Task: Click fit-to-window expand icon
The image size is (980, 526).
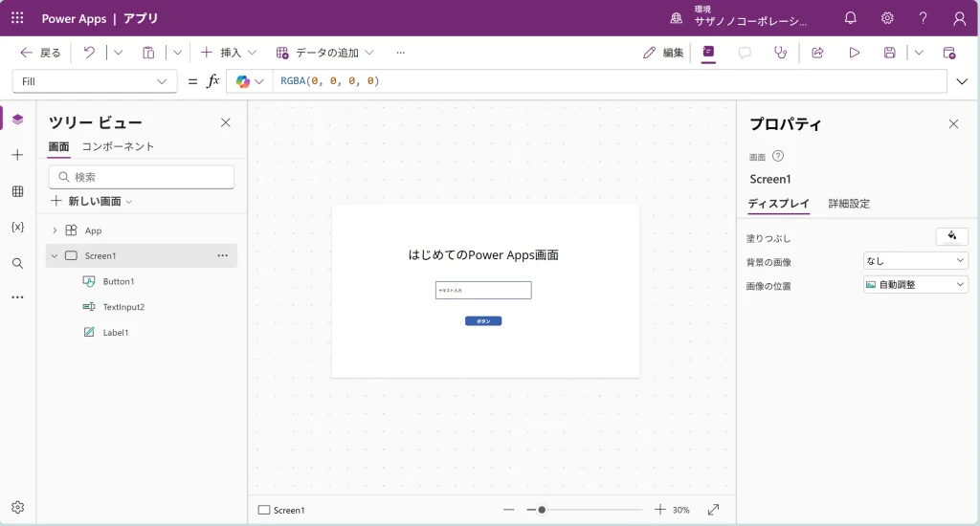Action: 713,510
